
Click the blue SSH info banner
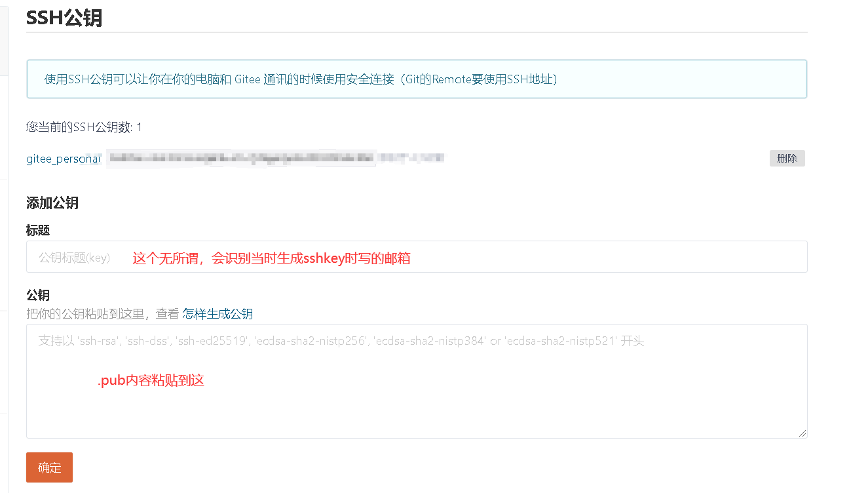[417, 79]
